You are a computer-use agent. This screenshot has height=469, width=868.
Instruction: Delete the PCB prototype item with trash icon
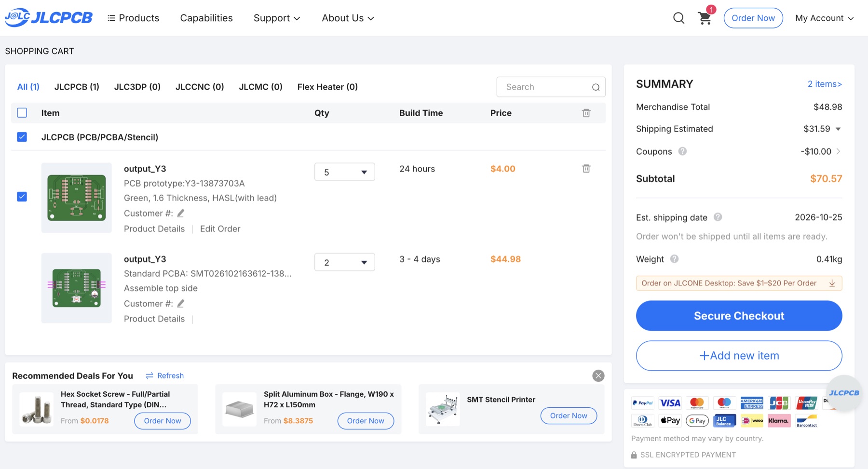coord(586,169)
